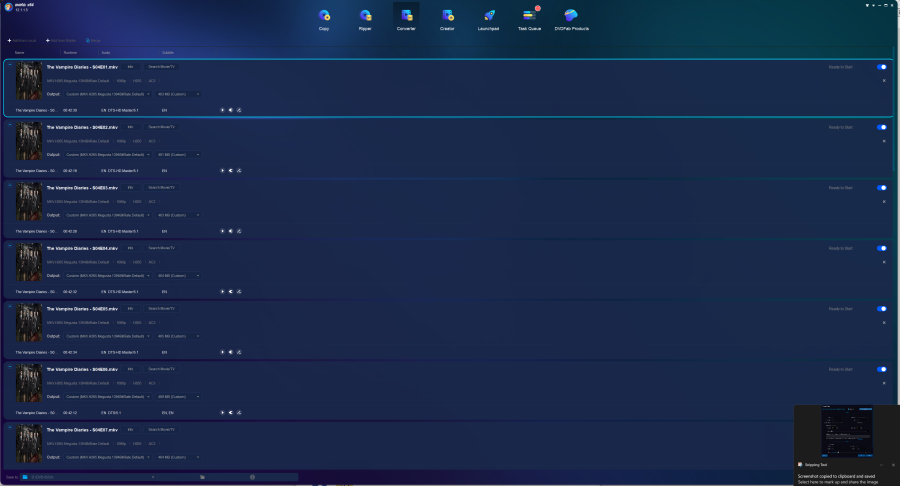Select the S04E03 poster thumbnail
The width and height of the screenshot is (900, 486).
29,202
